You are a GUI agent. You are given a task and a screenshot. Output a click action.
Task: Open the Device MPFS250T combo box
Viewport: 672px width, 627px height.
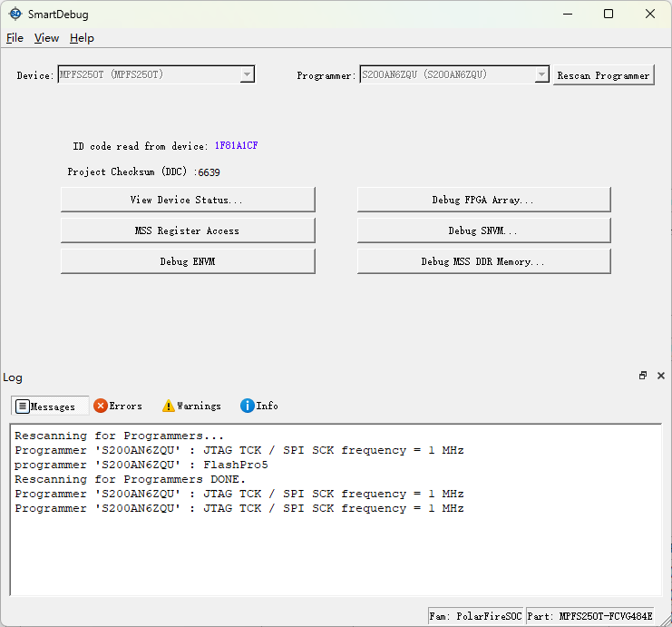pos(156,74)
